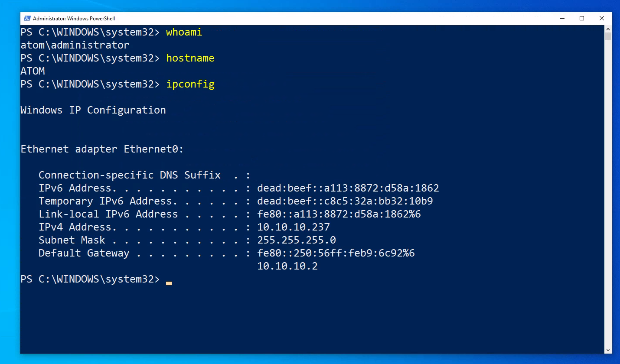Click the PowerShell icon in title bar
This screenshot has width=620, height=364.
(x=27, y=19)
